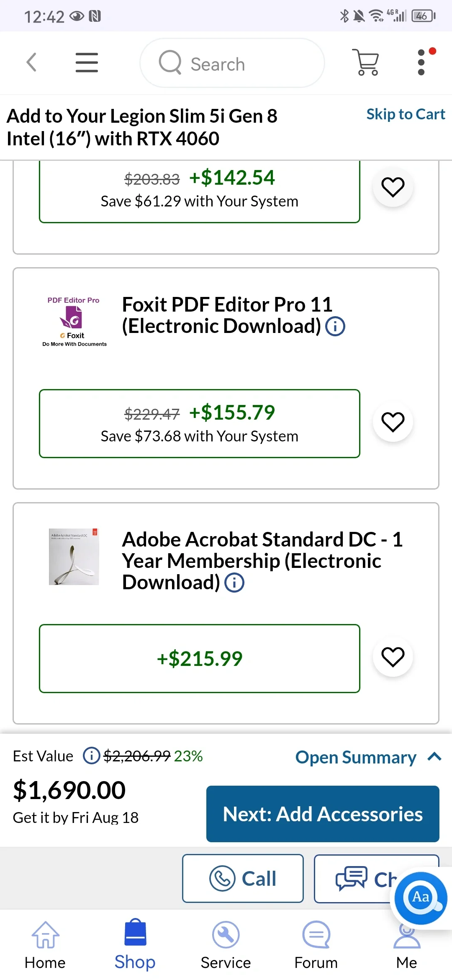Select the Adobe Acrobat $215.99 option
452x980 pixels.
point(199,658)
